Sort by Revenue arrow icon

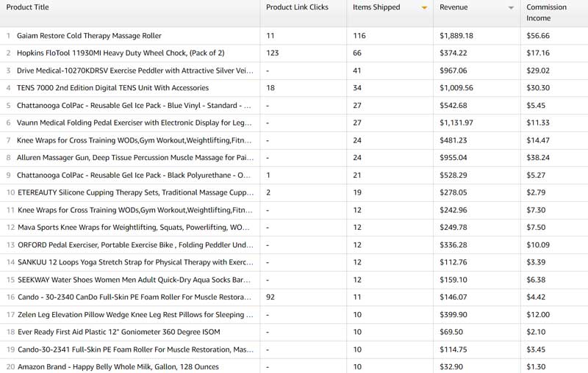[x=511, y=7]
